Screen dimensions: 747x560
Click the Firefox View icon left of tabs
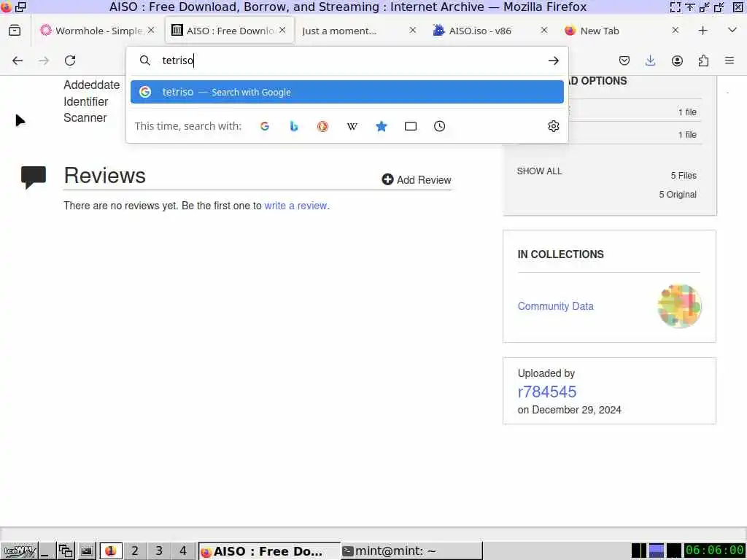(15, 31)
